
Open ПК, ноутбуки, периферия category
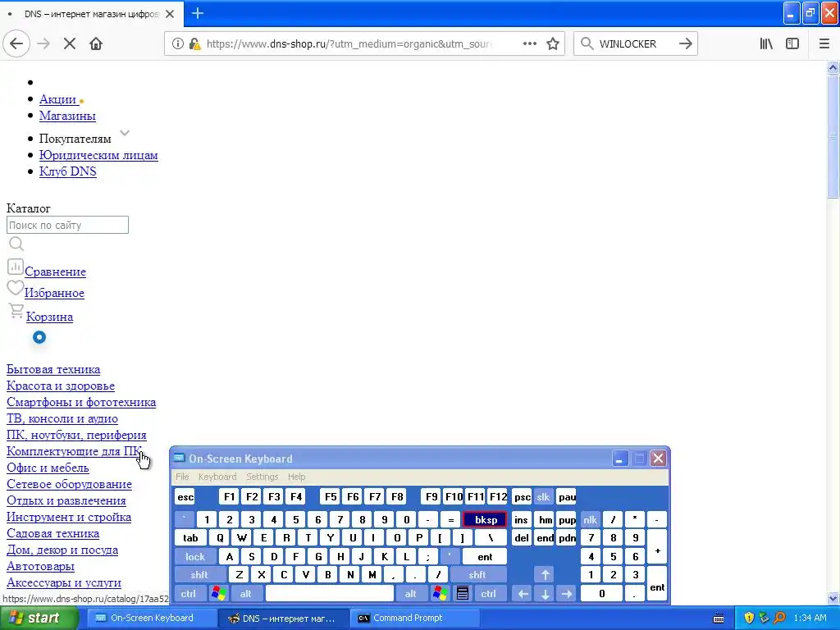(x=76, y=435)
